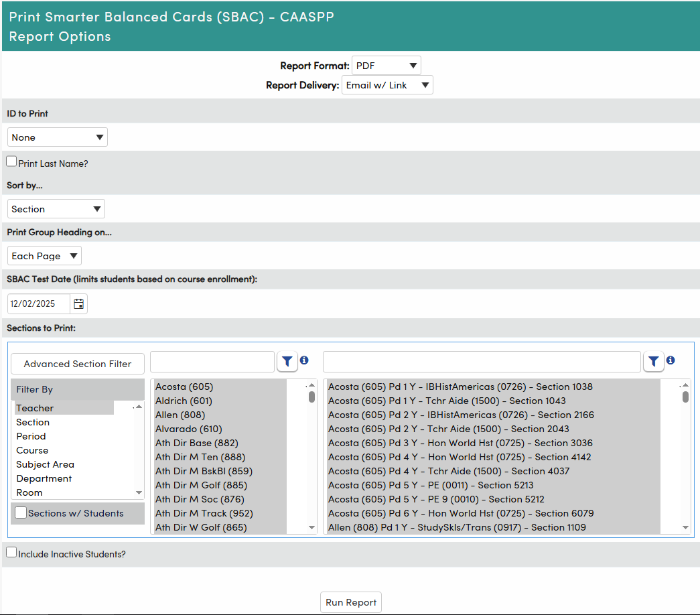Select Acosta IBHistAmericas Section 1038

[494, 387]
